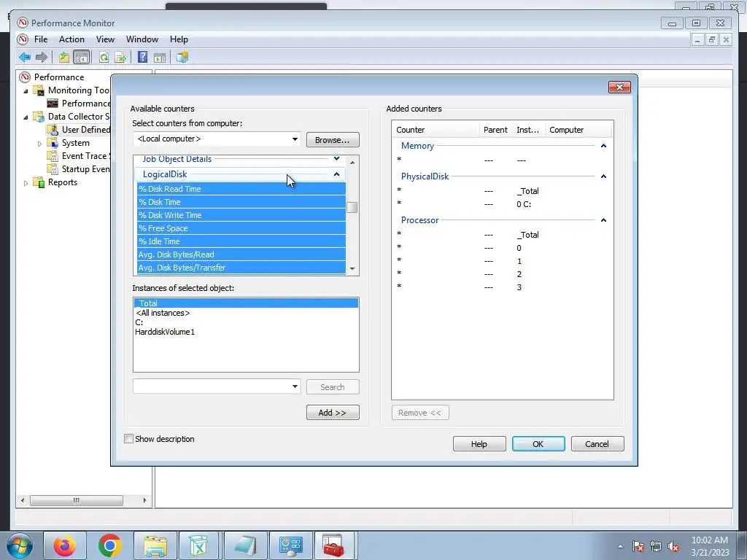Click the Action Center flag tray icon

tap(638, 546)
